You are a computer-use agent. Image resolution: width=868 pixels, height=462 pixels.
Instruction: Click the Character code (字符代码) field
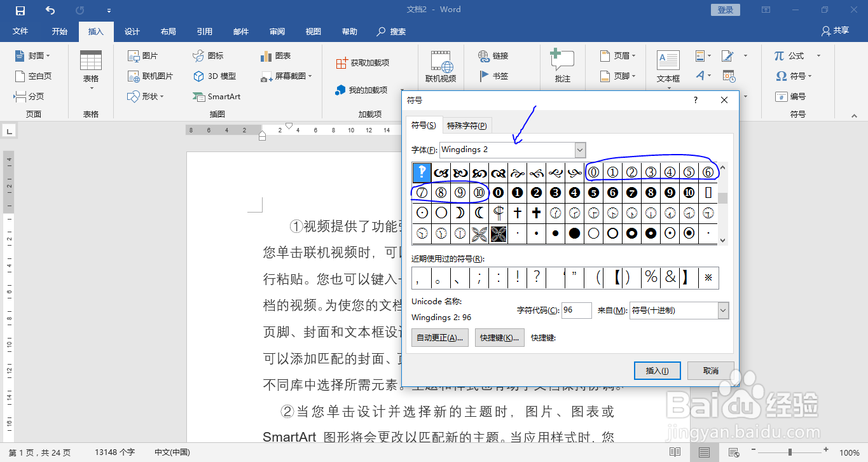[576, 311]
